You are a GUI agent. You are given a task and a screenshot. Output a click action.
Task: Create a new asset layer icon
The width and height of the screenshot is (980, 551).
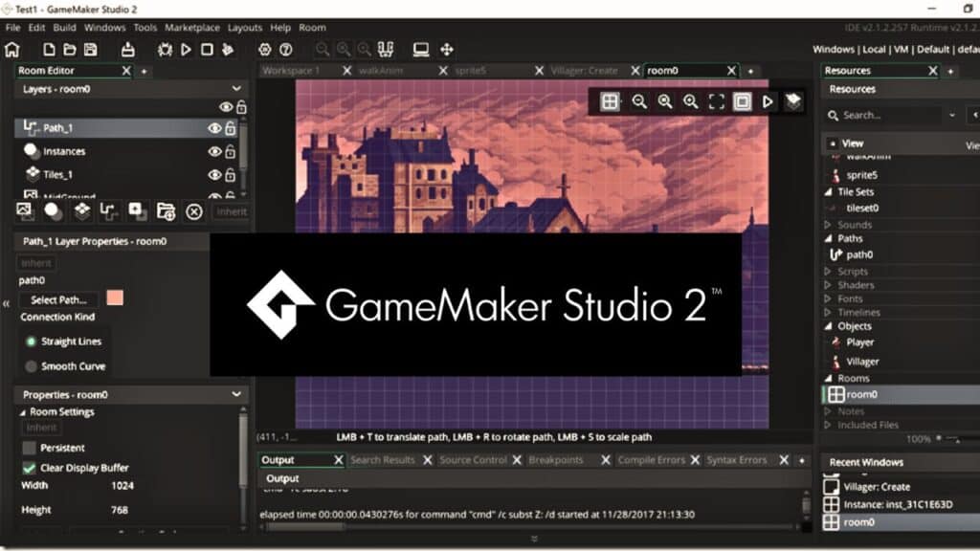(137, 211)
